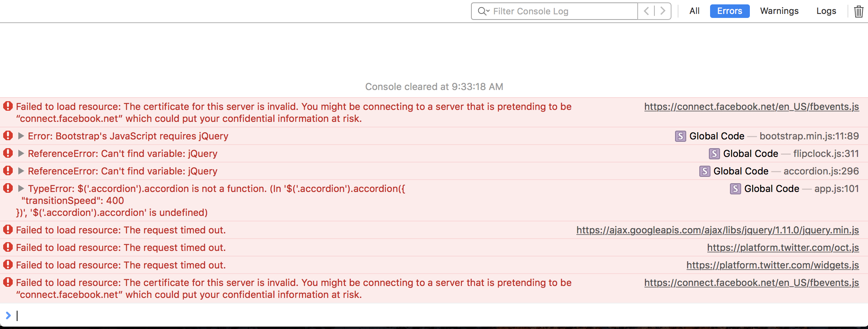868x329 pixels.
Task: Clear the console log
Action: click(858, 11)
